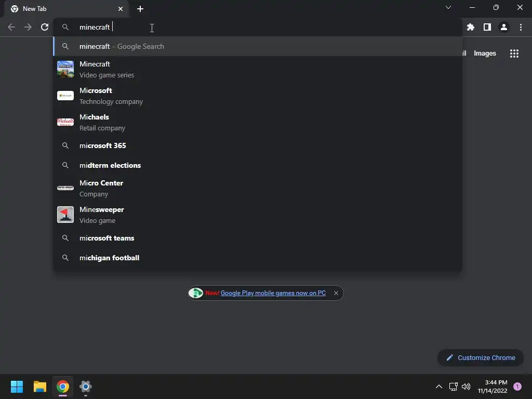Image resolution: width=532 pixels, height=399 pixels.
Task: Select the michigan football suggestion
Action: (258, 258)
